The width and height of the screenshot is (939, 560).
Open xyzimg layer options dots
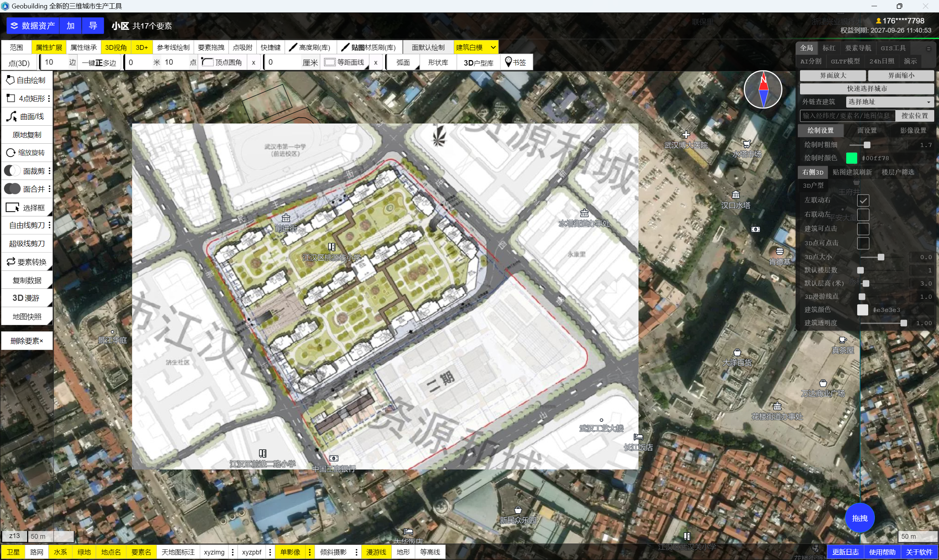(233, 552)
